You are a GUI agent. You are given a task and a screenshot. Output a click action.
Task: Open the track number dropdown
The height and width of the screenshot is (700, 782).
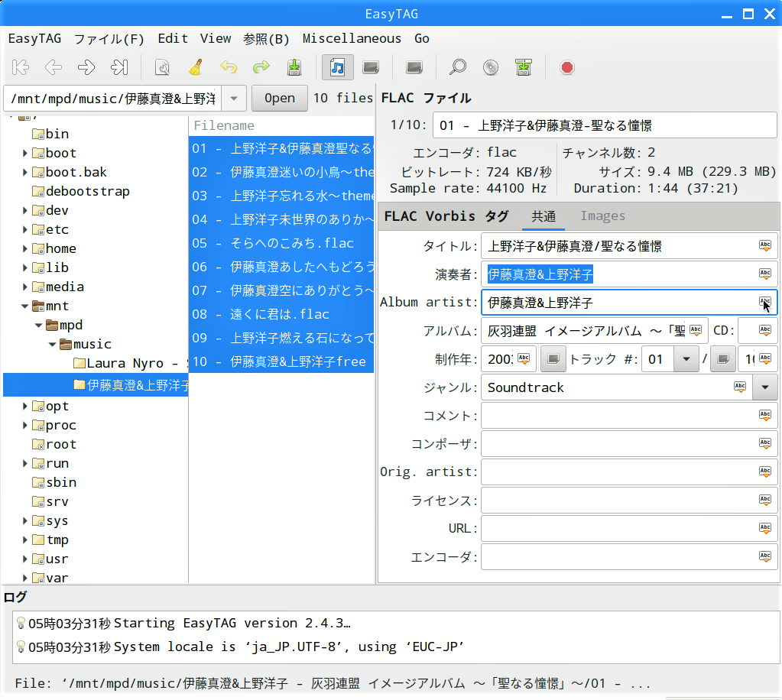(686, 359)
